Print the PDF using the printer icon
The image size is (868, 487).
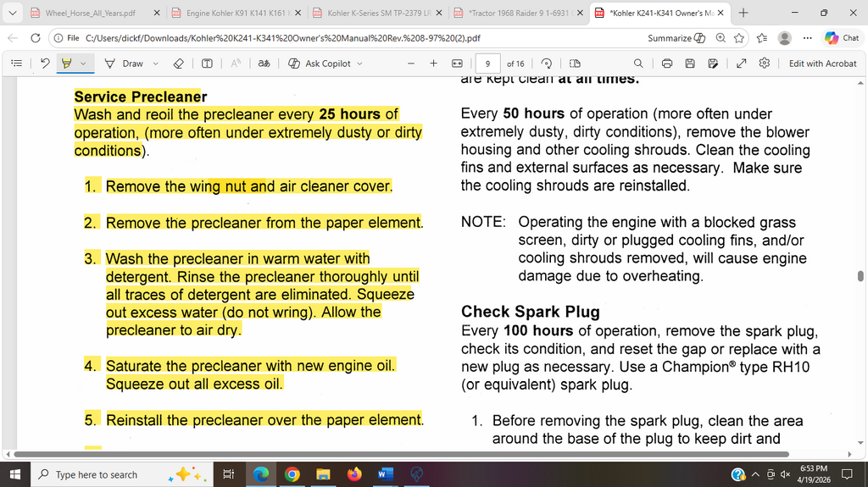click(667, 64)
